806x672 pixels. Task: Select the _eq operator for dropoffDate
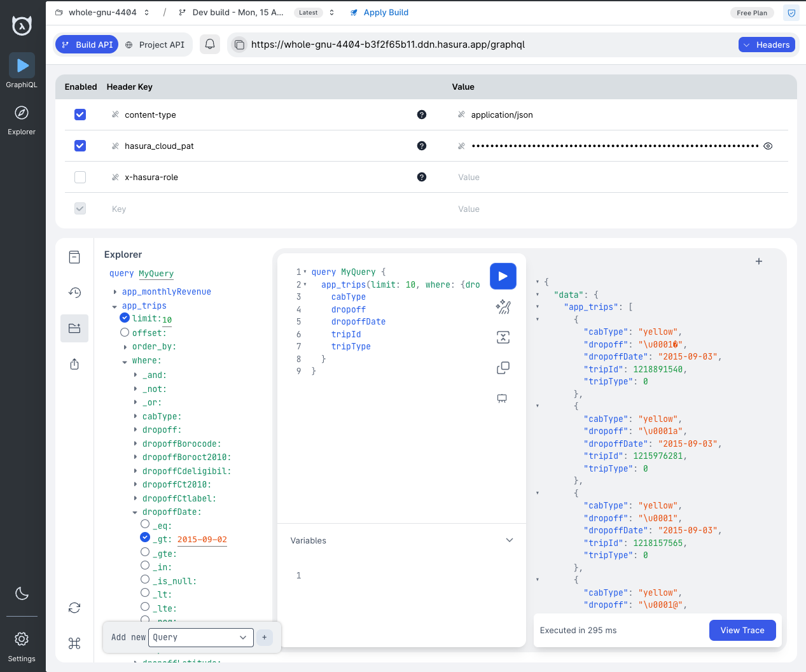145,524
